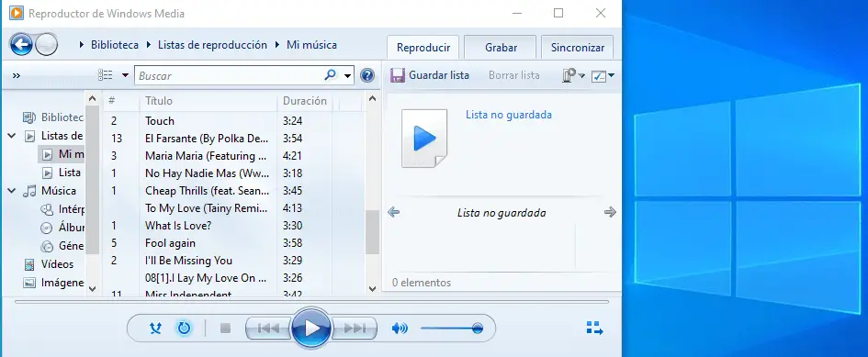Open the view options dropdown arrow
Screen dimensions: 868x357
click(125, 75)
